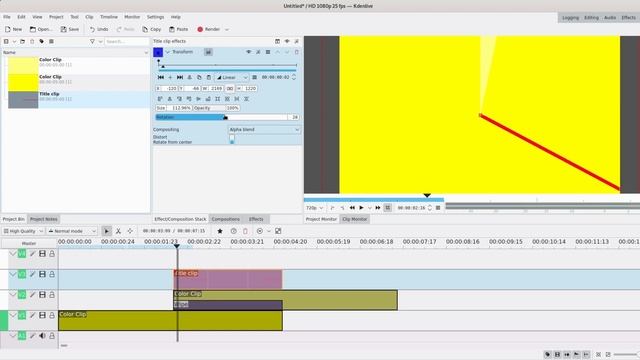Click the Transform effect presets menu icon
640x360 pixels.
pyautogui.click(x=268, y=52)
